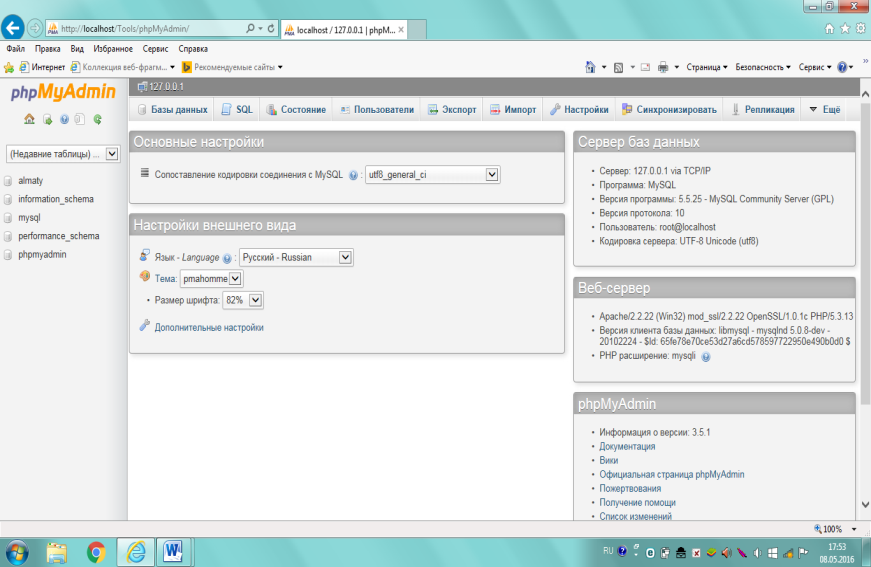Open the Базы данных tab
Image resolution: width=871 pixels, height=567 pixels.
click(x=173, y=109)
